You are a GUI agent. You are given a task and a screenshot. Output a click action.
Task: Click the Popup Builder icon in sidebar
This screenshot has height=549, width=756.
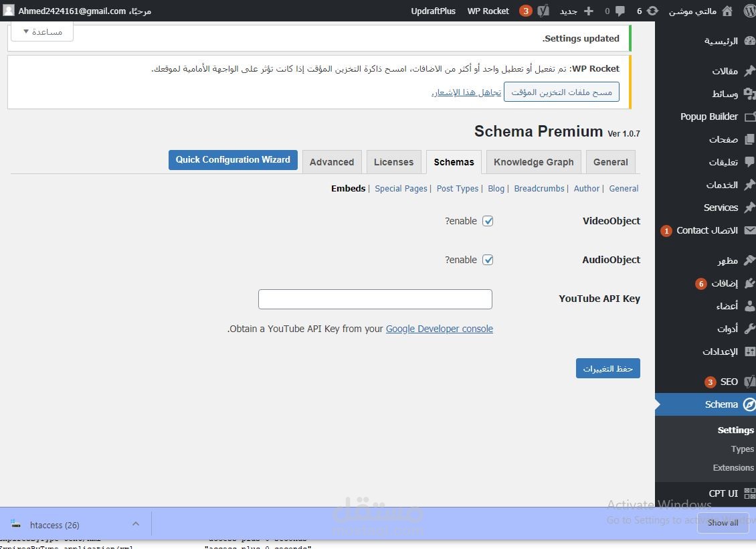(750, 116)
